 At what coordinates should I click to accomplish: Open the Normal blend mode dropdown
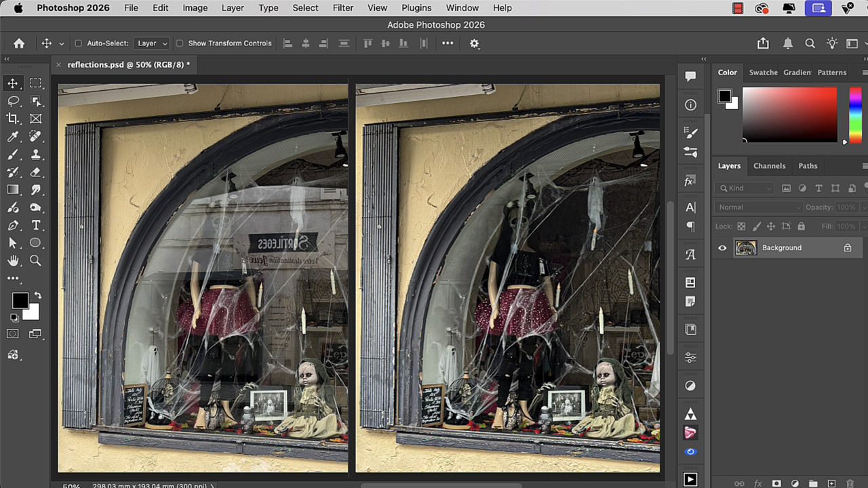click(x=757, y=207)
